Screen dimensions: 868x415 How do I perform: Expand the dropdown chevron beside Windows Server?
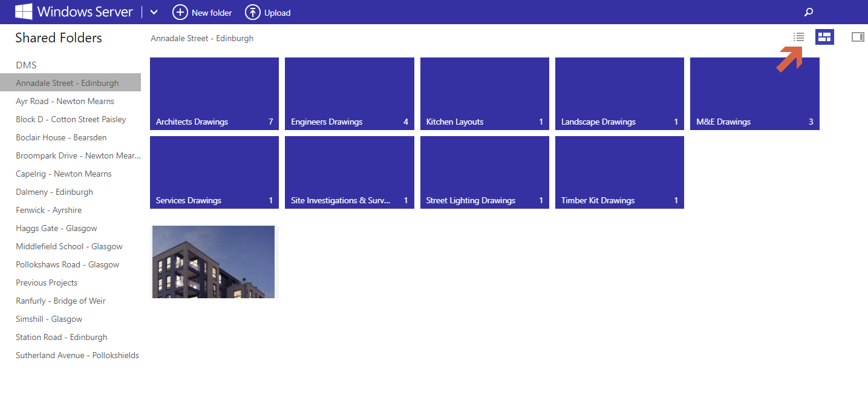pos(154,12)
